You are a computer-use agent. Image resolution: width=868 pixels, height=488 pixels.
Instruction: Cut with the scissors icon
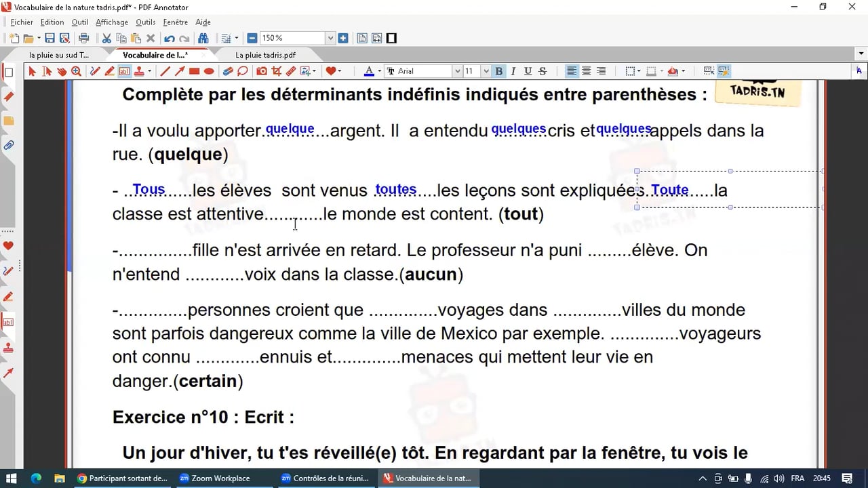point(106,38)
